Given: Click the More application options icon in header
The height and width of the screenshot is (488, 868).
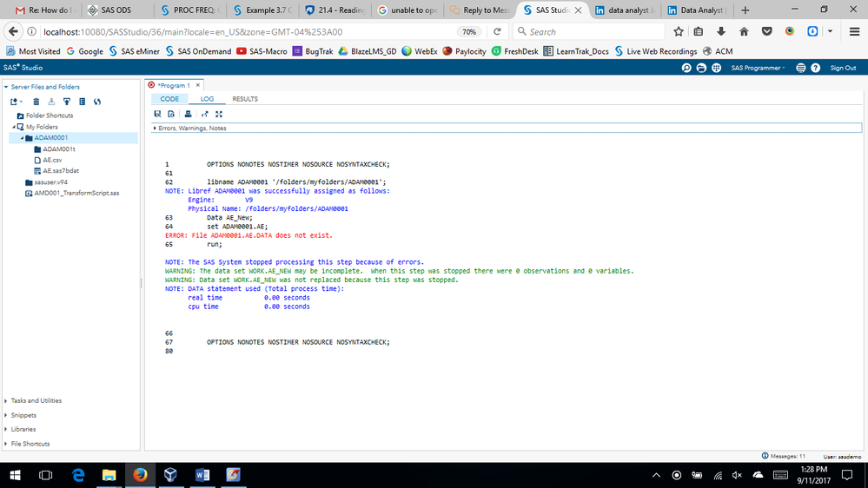Looking at the screenshot, I should point(800,68).
